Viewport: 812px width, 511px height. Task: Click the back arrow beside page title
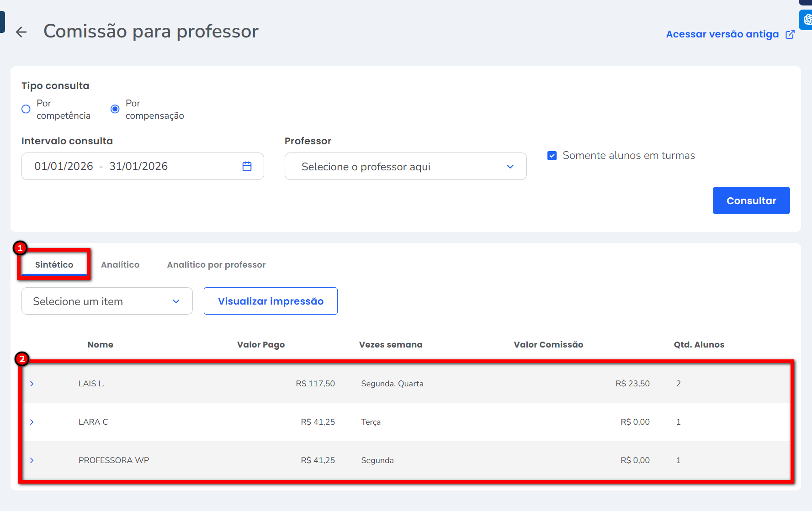tap(21, 32)
